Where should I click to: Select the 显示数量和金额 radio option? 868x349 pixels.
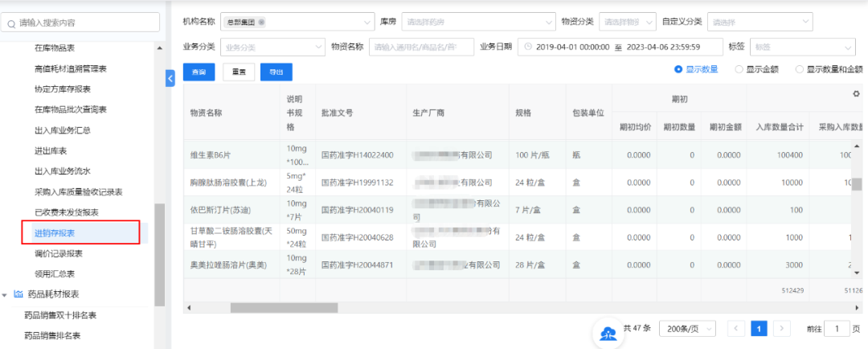800,70
